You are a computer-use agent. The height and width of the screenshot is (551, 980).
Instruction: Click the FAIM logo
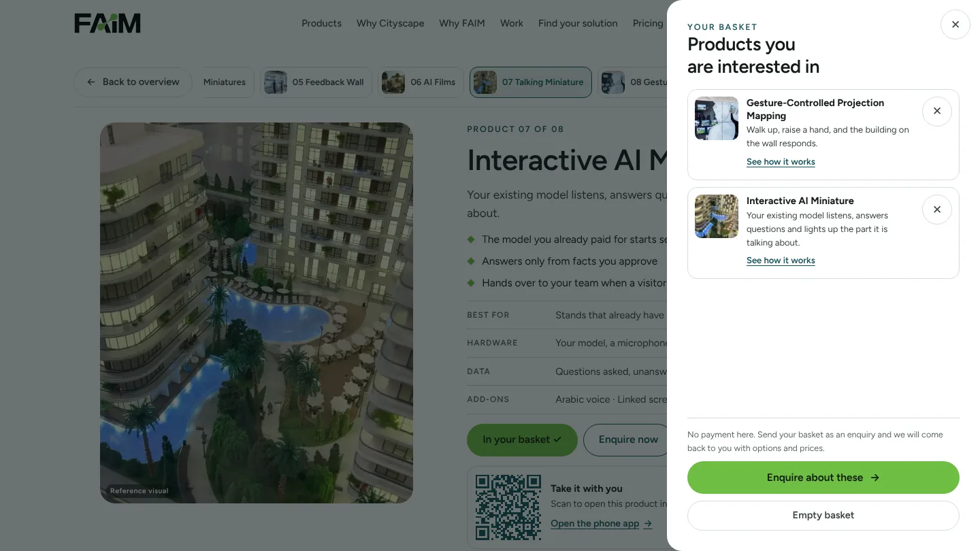[x=108, y=24]
